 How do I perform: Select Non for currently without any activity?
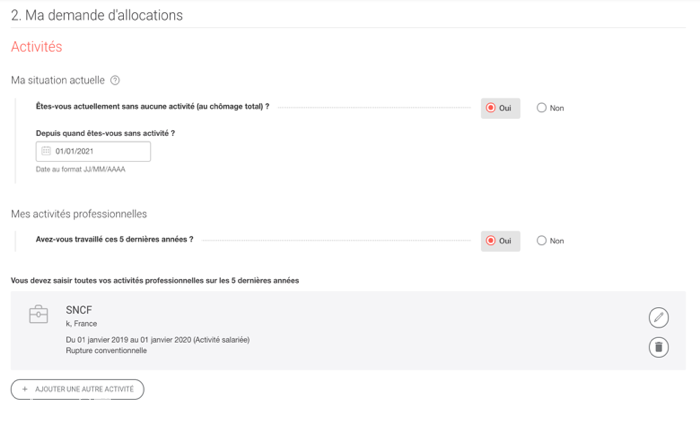[550, 108]
